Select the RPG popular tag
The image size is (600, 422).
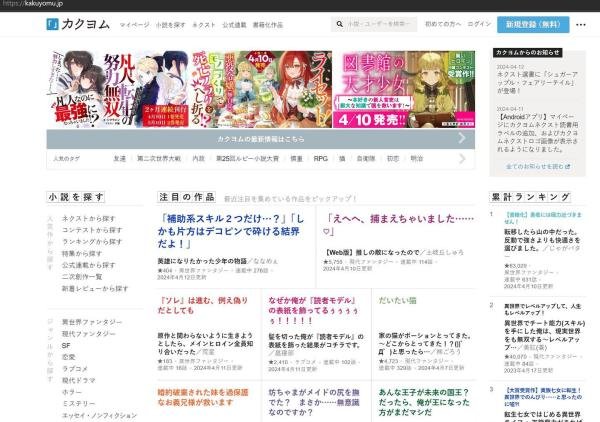(320, 158)
